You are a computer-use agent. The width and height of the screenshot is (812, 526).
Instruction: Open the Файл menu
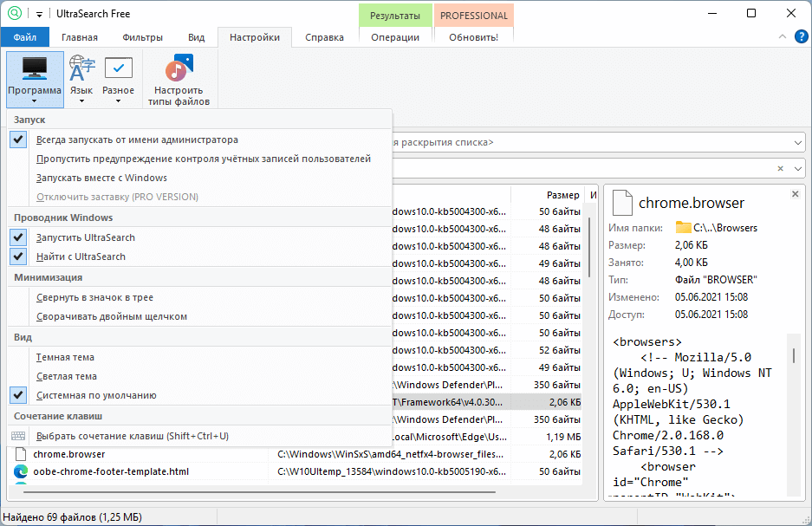tap(25, 37)
